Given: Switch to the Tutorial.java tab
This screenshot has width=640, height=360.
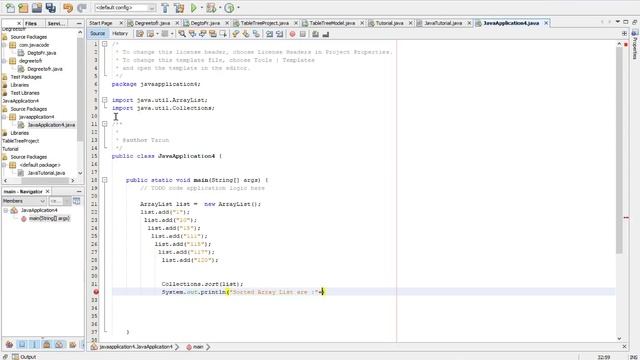Looking at the screenshot, I should click(389, 23).
